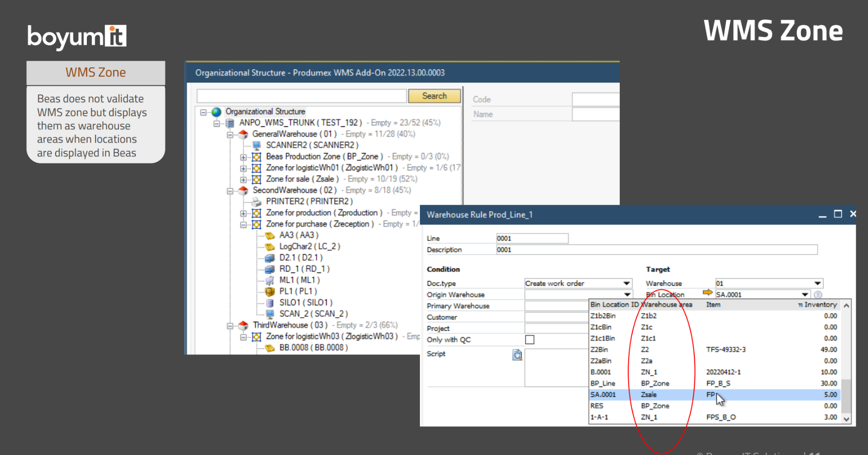
Task: Select the RES row in bin list
Action: pos(715,406)
